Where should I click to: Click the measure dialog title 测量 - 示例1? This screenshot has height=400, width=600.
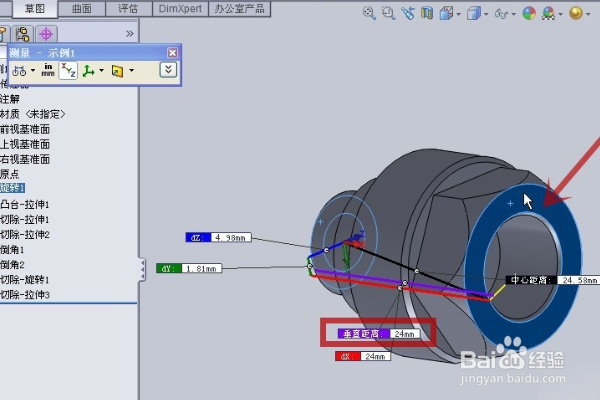pos(42,53)
